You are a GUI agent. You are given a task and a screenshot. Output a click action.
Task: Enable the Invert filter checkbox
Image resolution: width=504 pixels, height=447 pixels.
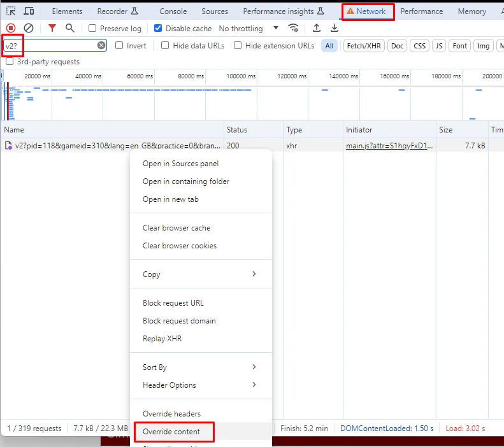[x=119, y=45]
